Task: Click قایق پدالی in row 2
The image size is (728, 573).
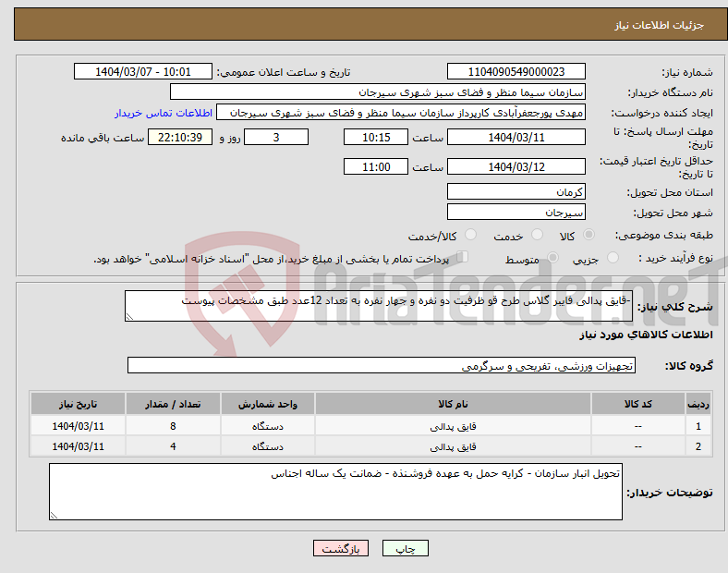Action: click(453, 446)
